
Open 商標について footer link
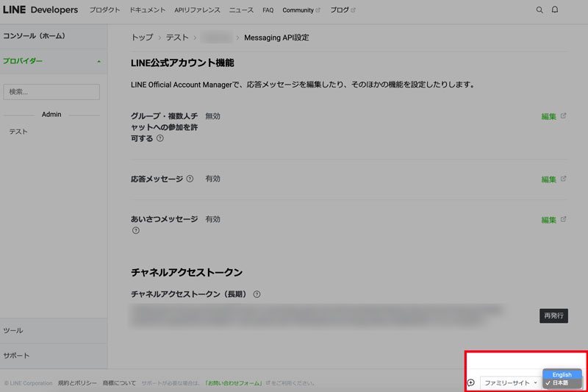119,383
